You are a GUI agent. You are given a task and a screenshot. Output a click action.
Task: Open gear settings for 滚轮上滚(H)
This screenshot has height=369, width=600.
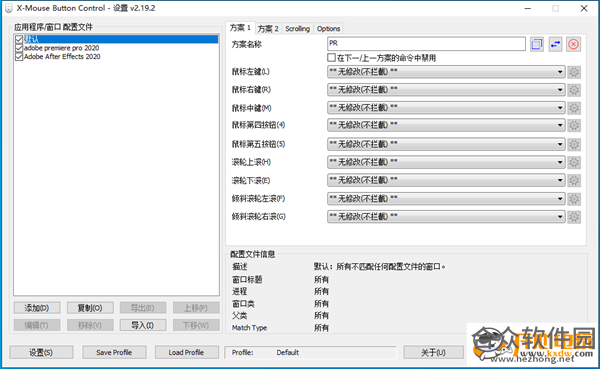574,162
